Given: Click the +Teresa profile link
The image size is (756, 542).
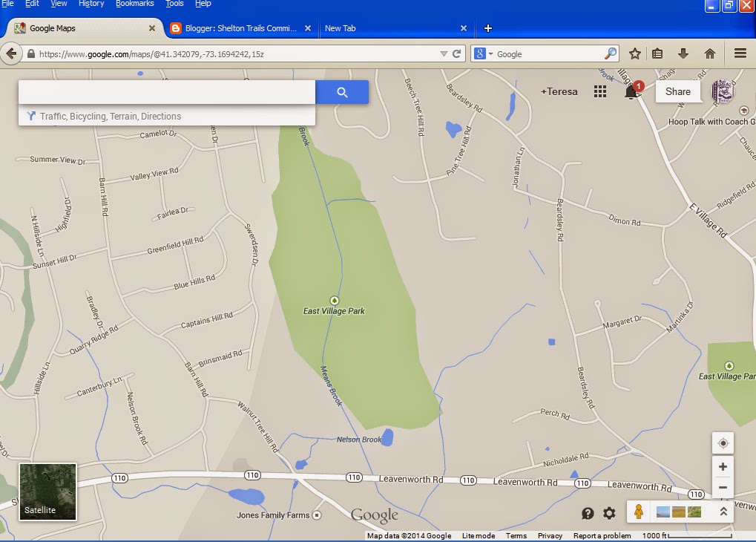Looking at the screenshot, I should pyautogui.click(x=559, y=91).
